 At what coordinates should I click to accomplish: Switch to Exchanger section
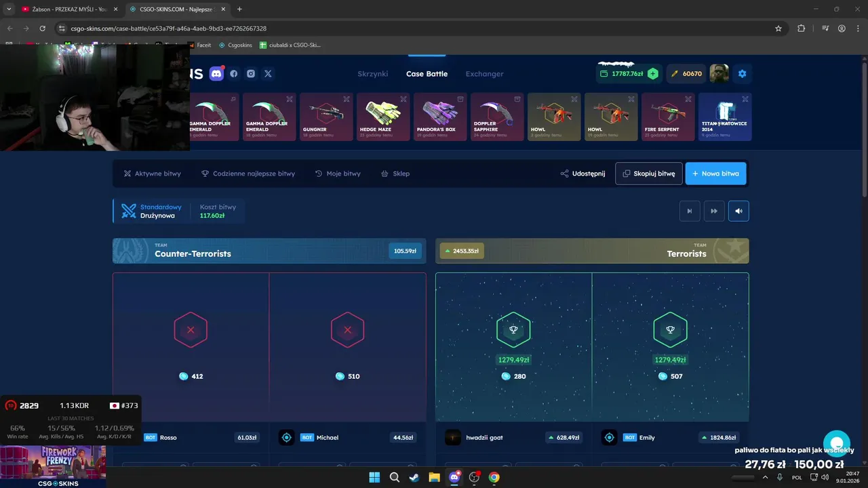click(484, 74)
